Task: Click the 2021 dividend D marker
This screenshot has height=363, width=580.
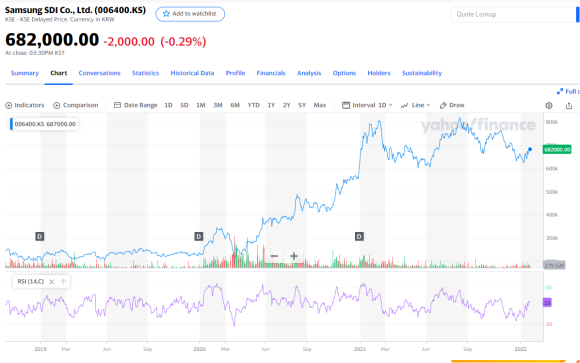Action: [x=359, y=236]
